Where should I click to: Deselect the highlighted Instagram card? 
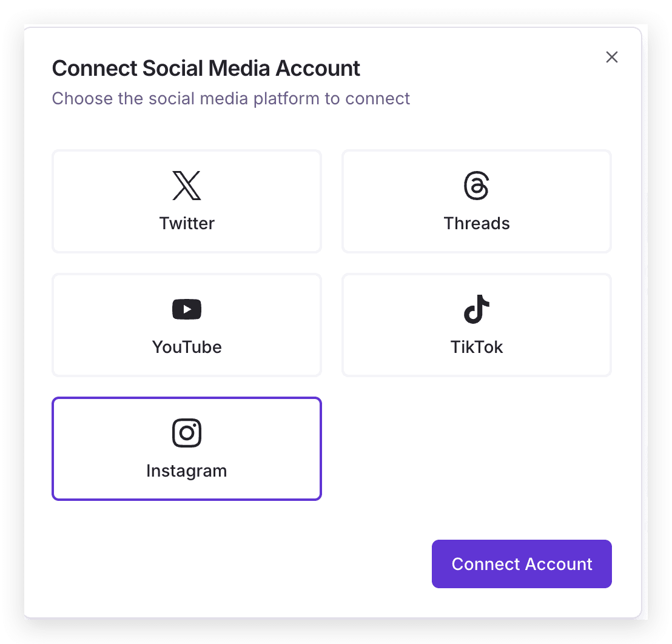(x=187, y=449)
